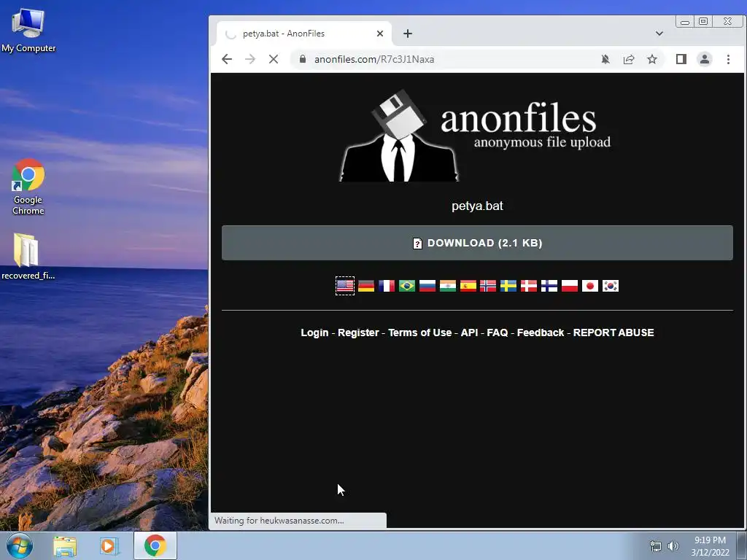The width and height of the screenshot is (747, 560).
Task: Open the Terms of Use link
Action: 419,332
